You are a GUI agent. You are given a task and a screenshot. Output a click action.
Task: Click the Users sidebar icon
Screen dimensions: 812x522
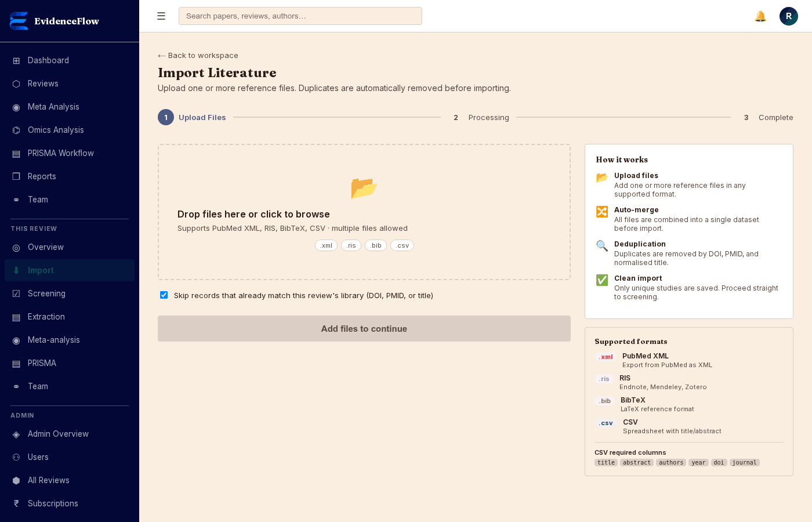pos(16,457)
